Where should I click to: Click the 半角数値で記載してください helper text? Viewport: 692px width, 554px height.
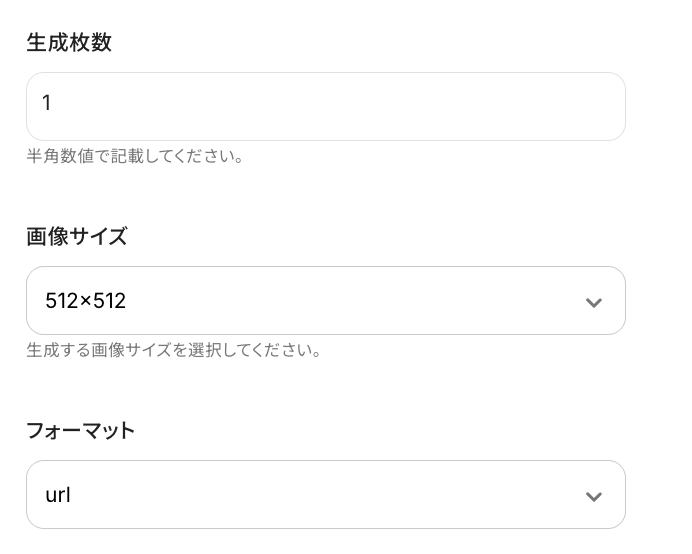click(x=135, y=157)
